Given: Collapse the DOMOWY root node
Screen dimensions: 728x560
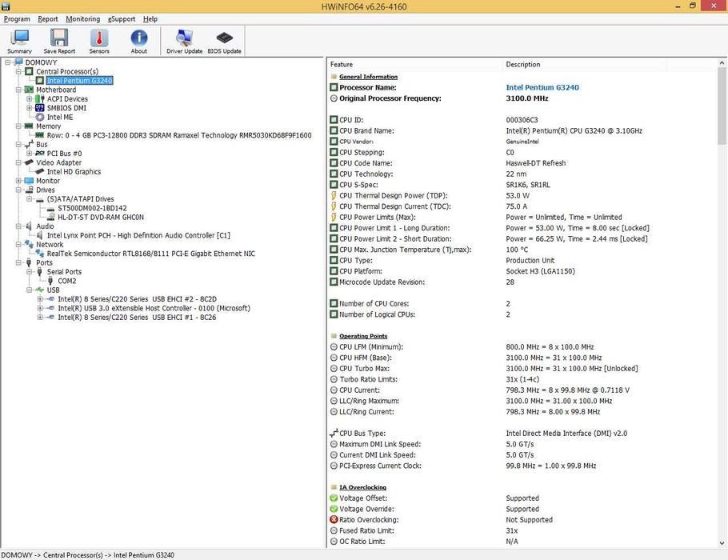Looking at the screenshot, I should click(8, 62).
